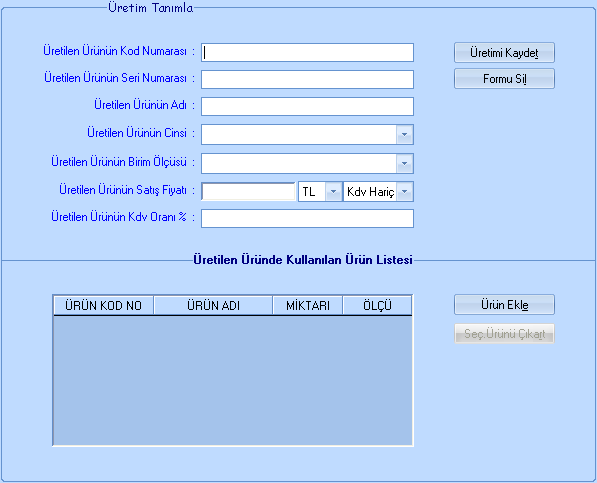Open the TL currency dropdown
Screen dimensions: 597x483
point(333,191)
